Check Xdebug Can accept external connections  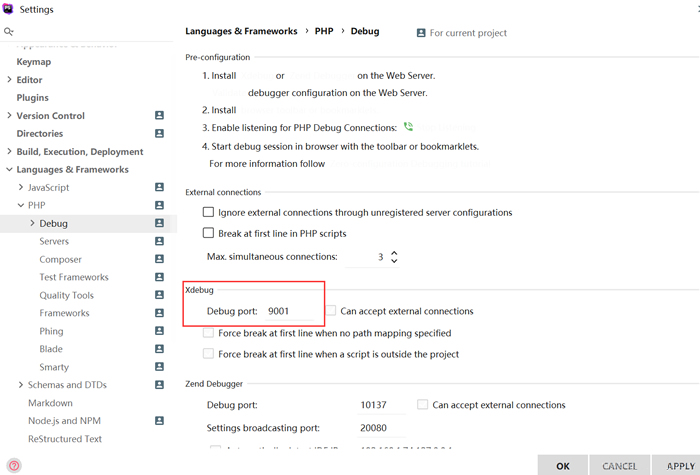tap(331, 311)
